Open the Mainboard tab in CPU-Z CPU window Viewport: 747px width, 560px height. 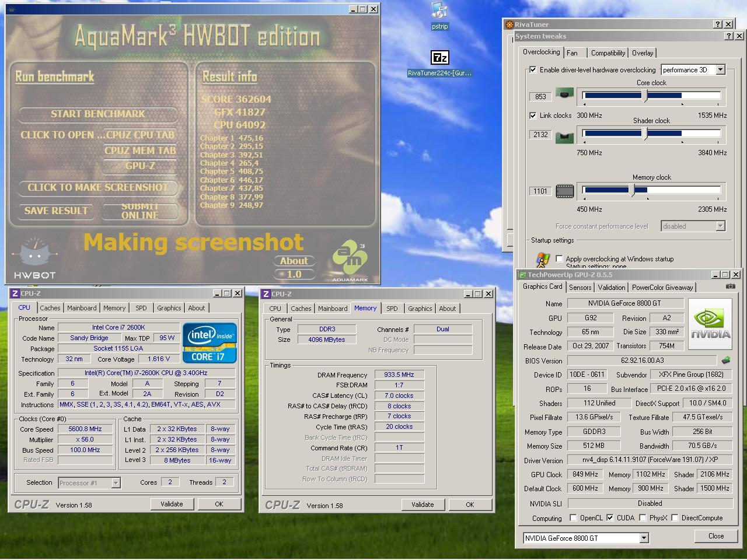tap(82, 308)
